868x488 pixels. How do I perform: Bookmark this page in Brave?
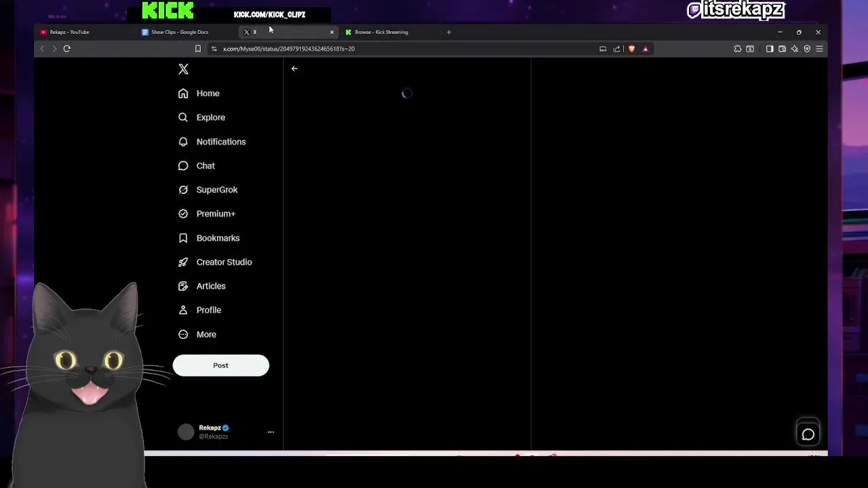[198, 49]
